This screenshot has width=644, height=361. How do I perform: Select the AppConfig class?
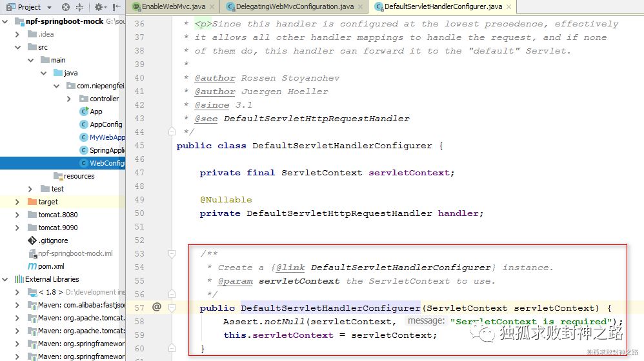[x=106, y=124]
